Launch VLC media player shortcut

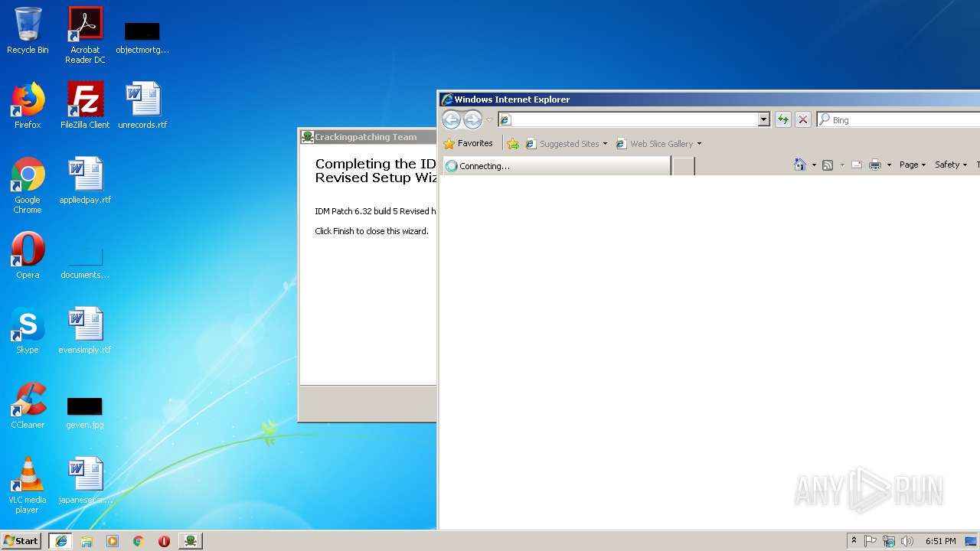click(28, 485)
